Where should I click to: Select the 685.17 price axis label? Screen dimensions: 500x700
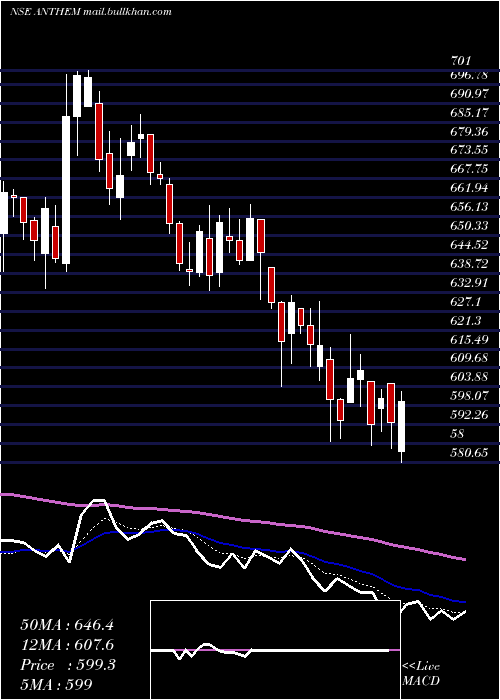469,113
